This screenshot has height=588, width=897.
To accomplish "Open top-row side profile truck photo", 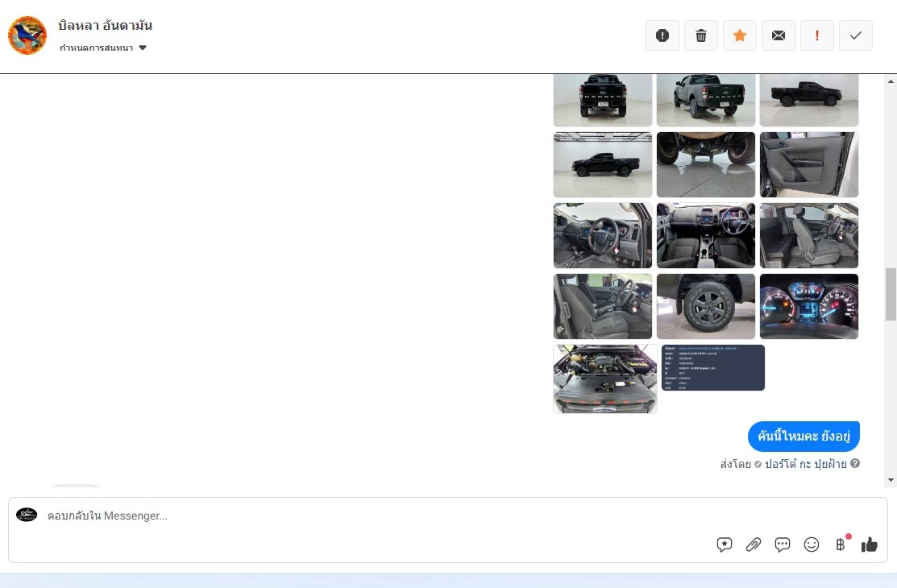I will (809, 100).
